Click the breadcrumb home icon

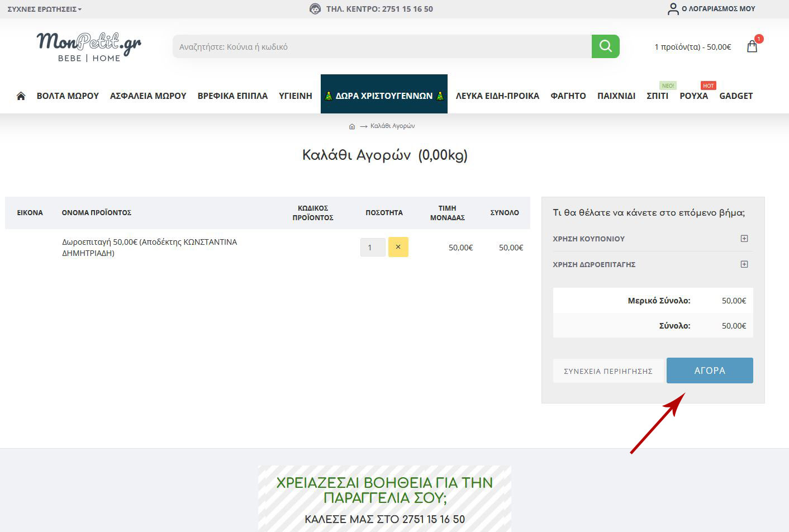pos(351,126)
